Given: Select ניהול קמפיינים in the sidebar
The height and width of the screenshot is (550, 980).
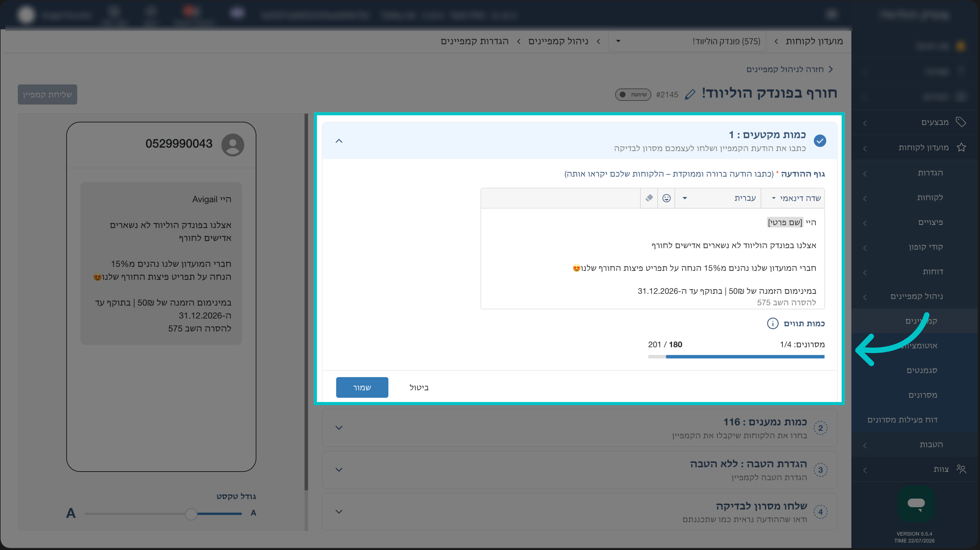Looking at the screenshot, I should 917,296.
